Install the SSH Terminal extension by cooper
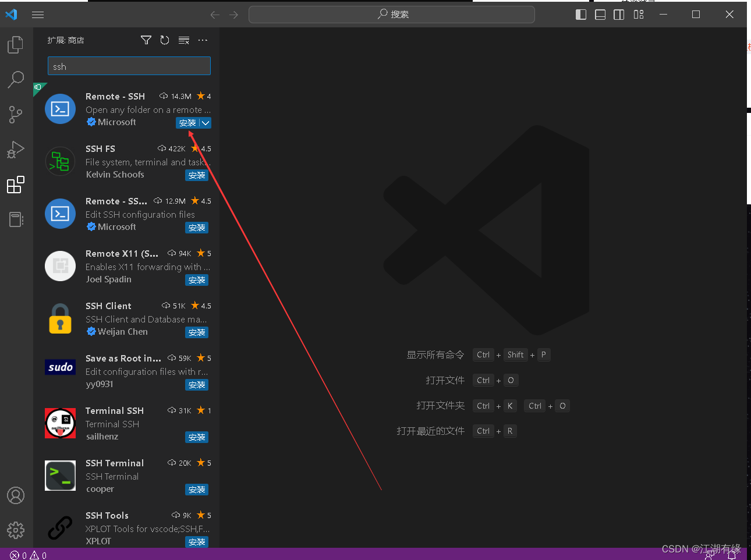This screenshot has width=751, height=560. tap(197, 490)
